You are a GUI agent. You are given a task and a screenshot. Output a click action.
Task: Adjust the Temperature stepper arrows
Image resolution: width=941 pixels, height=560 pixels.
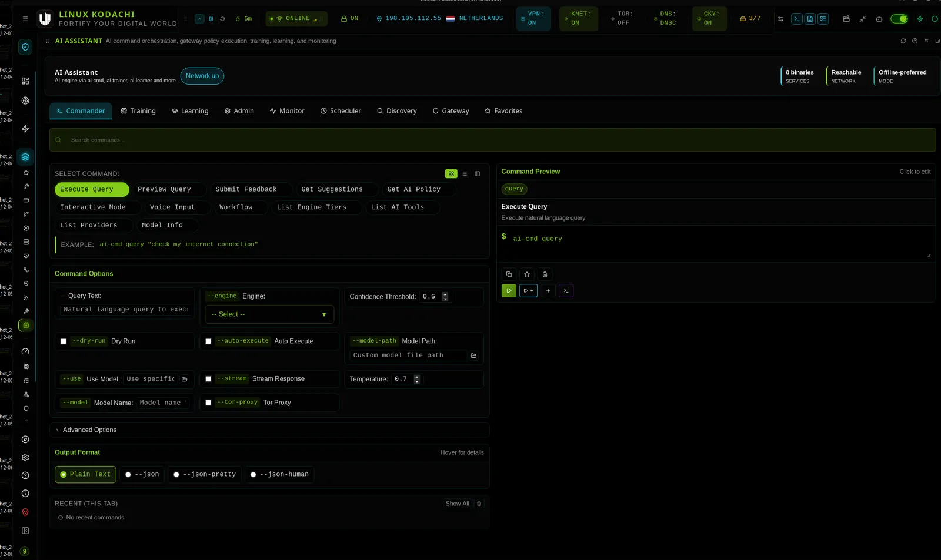tap(417, 379)
